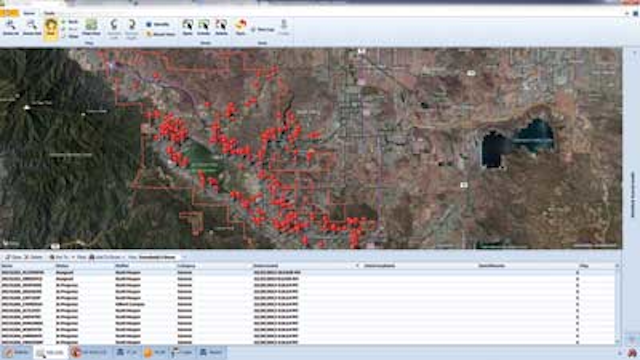
Task: Click the Filter button above the table
Action: (x=81, y=257)
